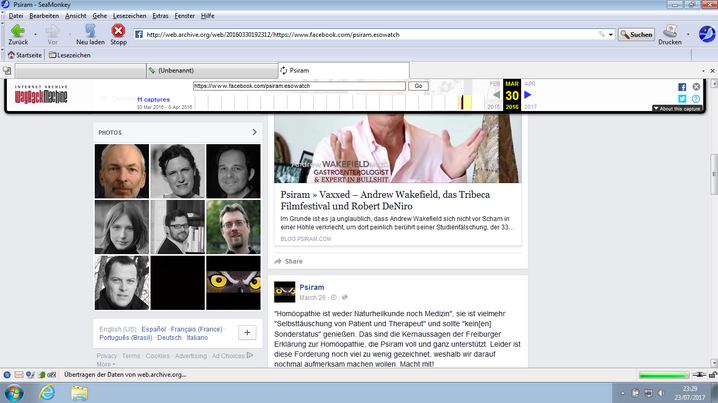Click the March 26 post date
This screenshot has height=403, width=718.
(312, 298)
